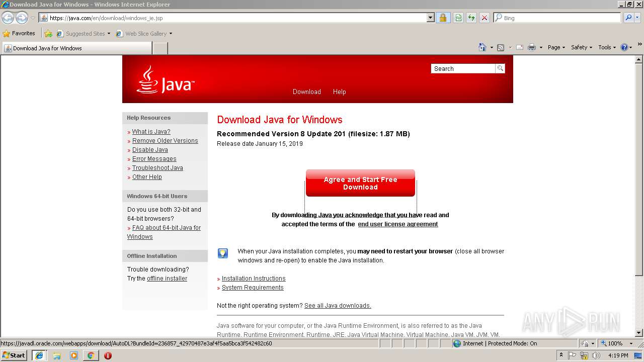Open the Other Help link
This screenshot has width=644, height=362.
click(x=147, y=177)
